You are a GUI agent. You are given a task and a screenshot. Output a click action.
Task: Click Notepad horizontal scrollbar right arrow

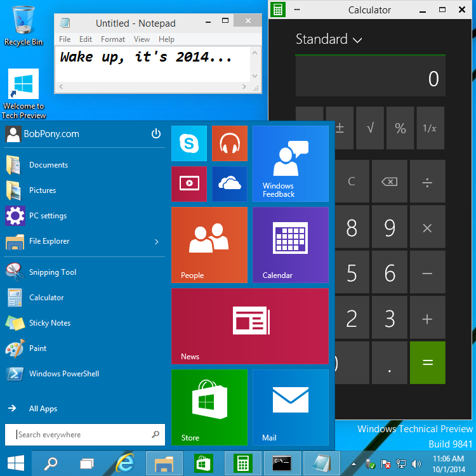[x=244, y=87]
